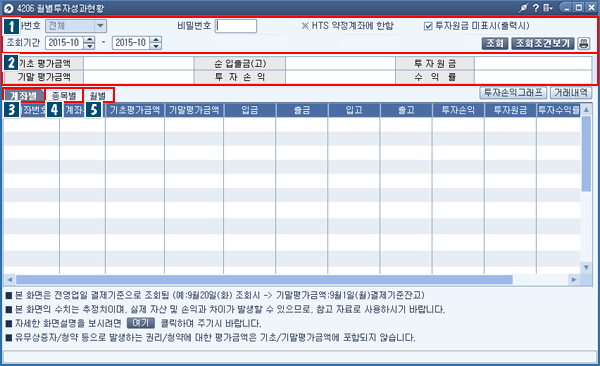Click the 비밀번호 input field
Viewport: 600px width, 366px height.
coord(236,26)
